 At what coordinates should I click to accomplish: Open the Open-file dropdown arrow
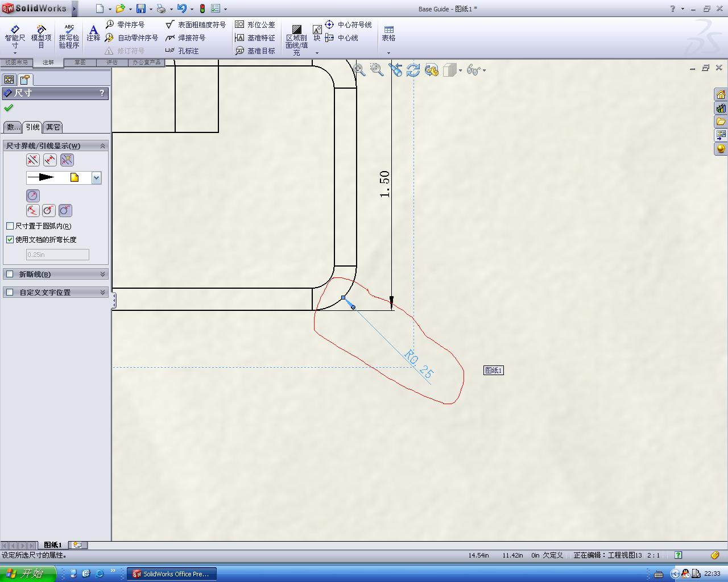pyautogui.click(x=130, y=9)
